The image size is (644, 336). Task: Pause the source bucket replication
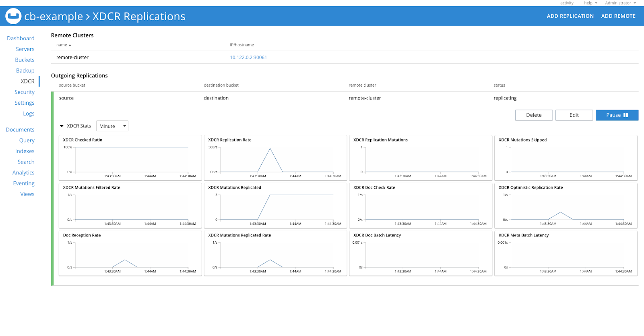point(617,115)
